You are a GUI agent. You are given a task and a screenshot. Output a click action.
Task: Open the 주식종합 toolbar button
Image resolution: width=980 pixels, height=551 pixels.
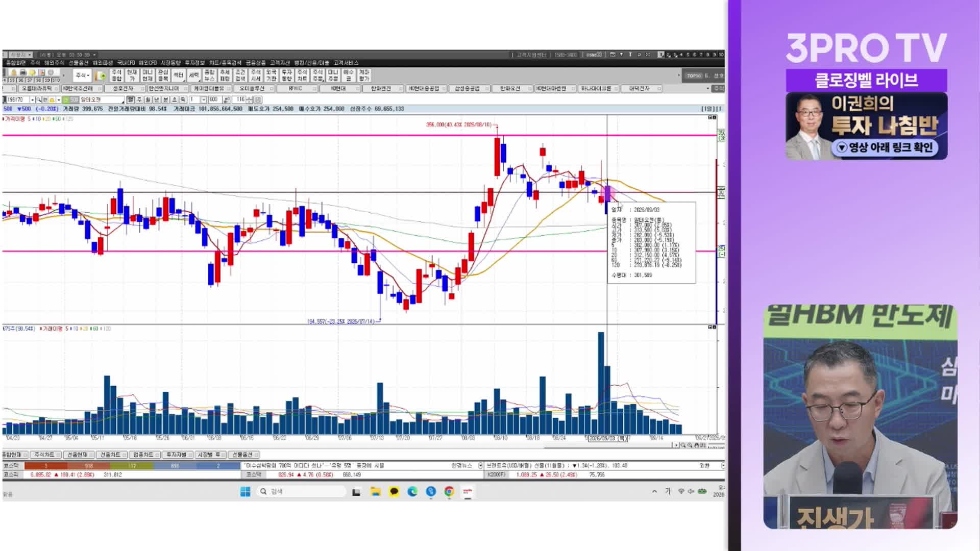[116, 76]
